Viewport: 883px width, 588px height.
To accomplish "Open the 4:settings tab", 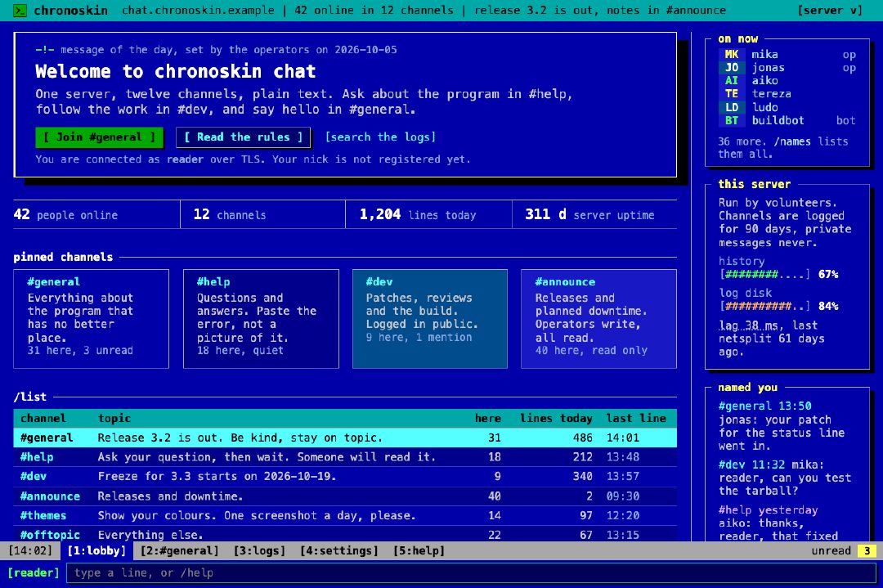I will [339, 551].
